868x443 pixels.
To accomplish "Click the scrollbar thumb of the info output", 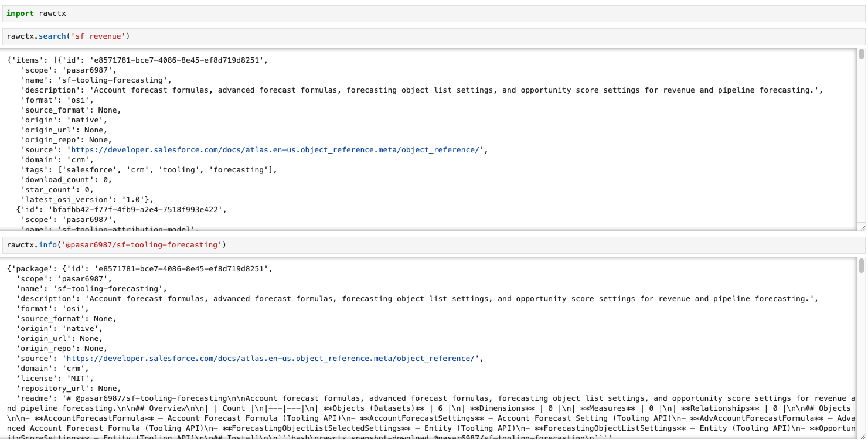I will click(862, 267).
